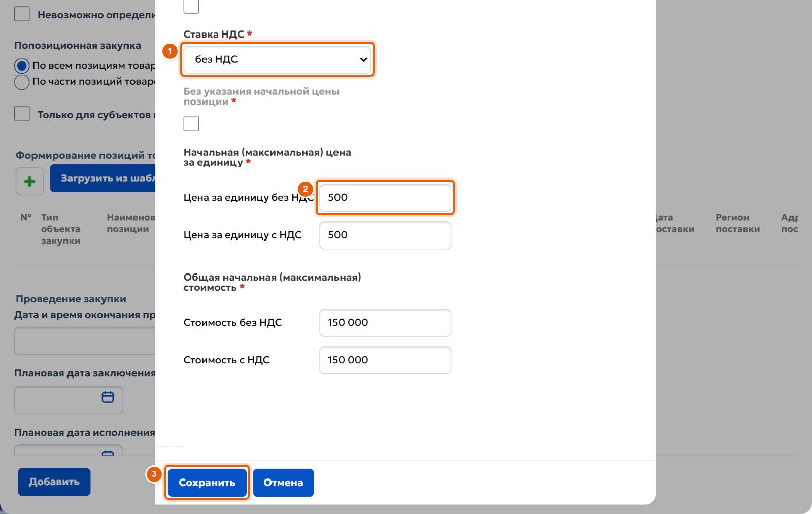Open the Ставка НДС dropdown
812x514 pixels.
(277, 59)
